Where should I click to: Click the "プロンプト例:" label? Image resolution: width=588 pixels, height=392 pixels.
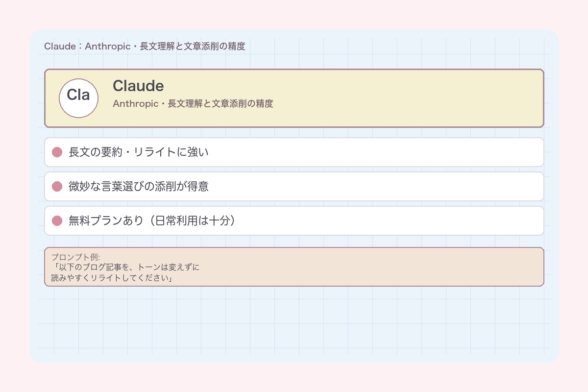coord(75,257)
